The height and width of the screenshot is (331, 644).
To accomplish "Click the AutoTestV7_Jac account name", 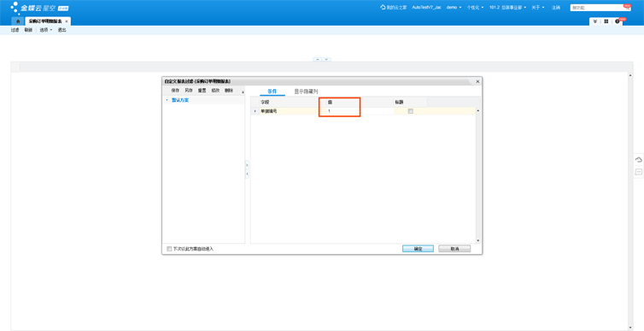I will click(427, 8).
